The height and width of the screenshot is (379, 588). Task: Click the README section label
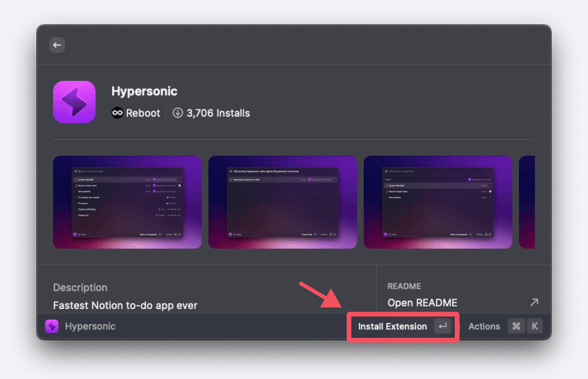point(404,286)
